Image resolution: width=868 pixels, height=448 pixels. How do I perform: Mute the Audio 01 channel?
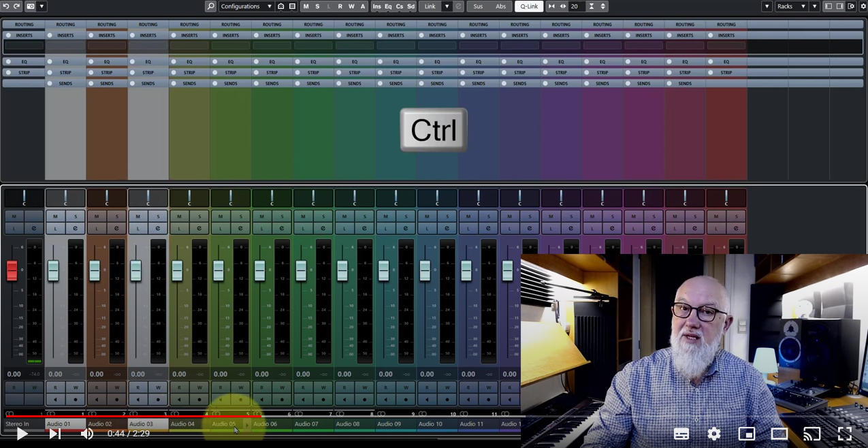tap(55, 217)
